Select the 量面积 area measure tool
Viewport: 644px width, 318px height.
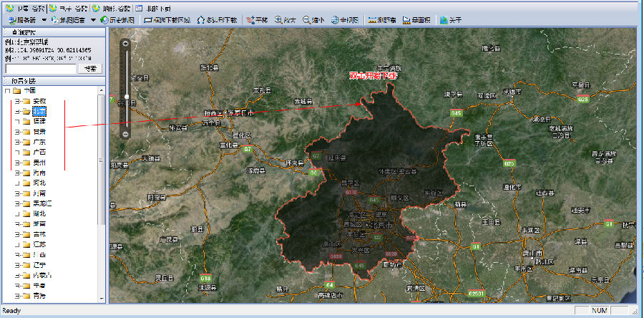click(x=416, y=19)
